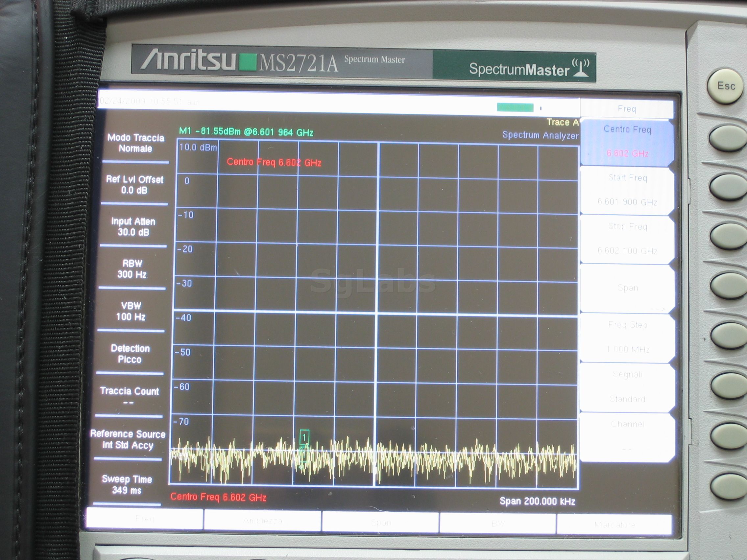
Task: Open the Freq menu at bottom
Action: pos(145,519)
